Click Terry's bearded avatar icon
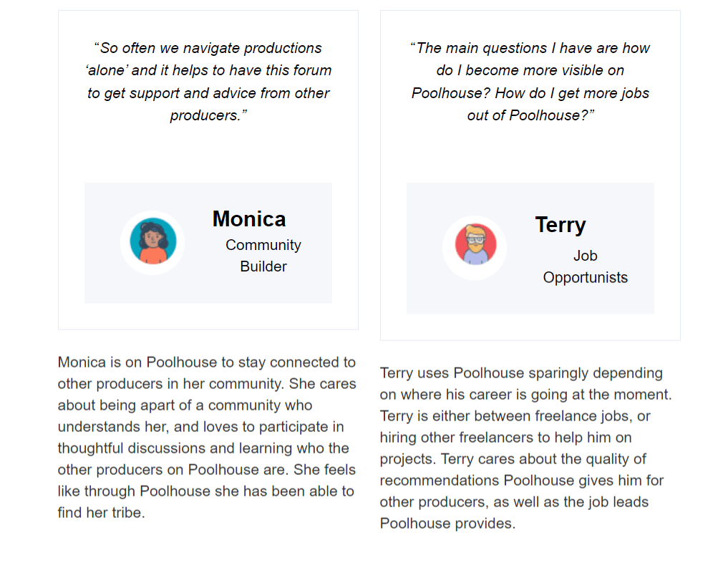Image resolution: width=728 pixels, height=563 pixels. pyautogui.click(x=475, y=245)
